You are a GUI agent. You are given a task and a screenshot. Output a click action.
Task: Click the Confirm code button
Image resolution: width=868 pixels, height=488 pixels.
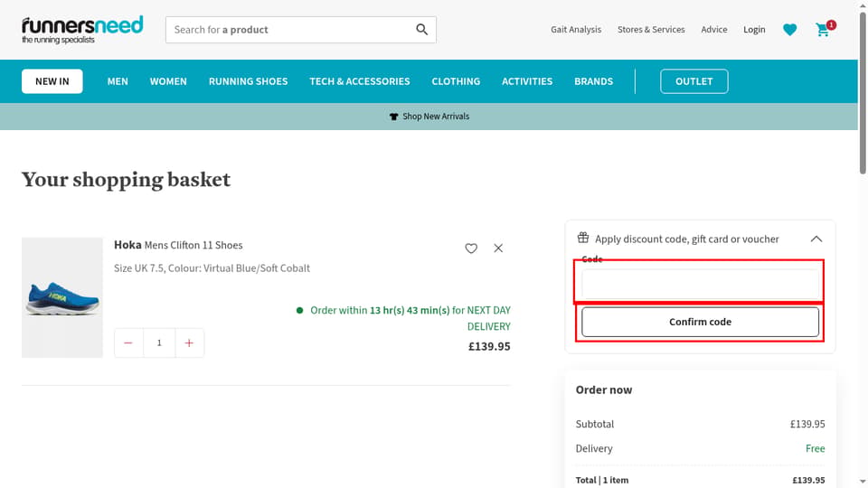pos(700,322)
